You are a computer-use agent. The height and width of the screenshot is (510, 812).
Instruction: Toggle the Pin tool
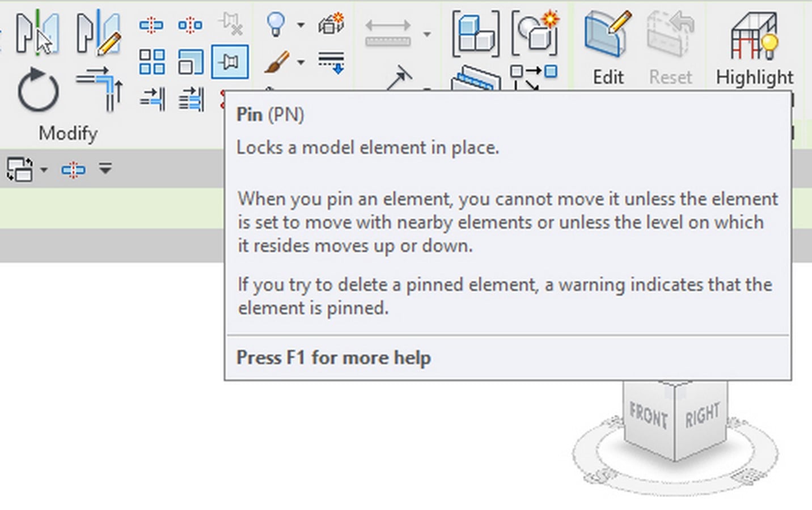230,62
